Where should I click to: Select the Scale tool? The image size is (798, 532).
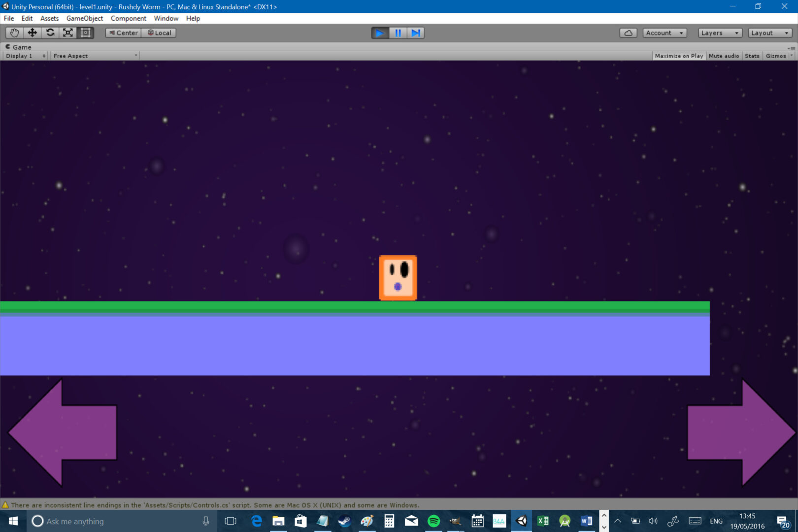click(x=68, y=33)
